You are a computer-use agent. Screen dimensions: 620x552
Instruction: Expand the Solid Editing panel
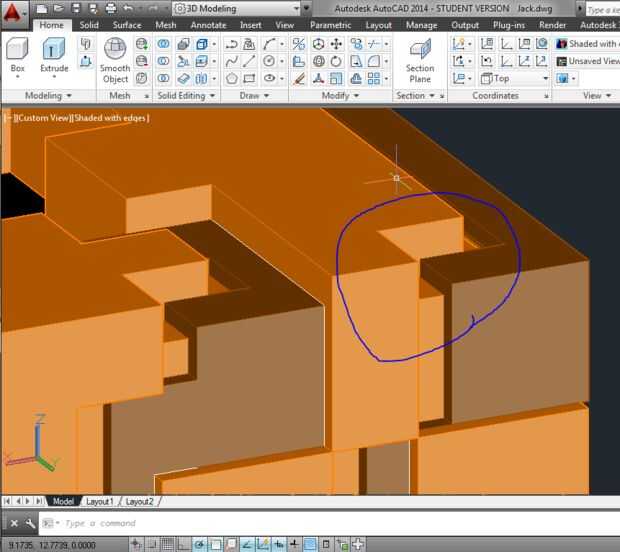(186, 96)
